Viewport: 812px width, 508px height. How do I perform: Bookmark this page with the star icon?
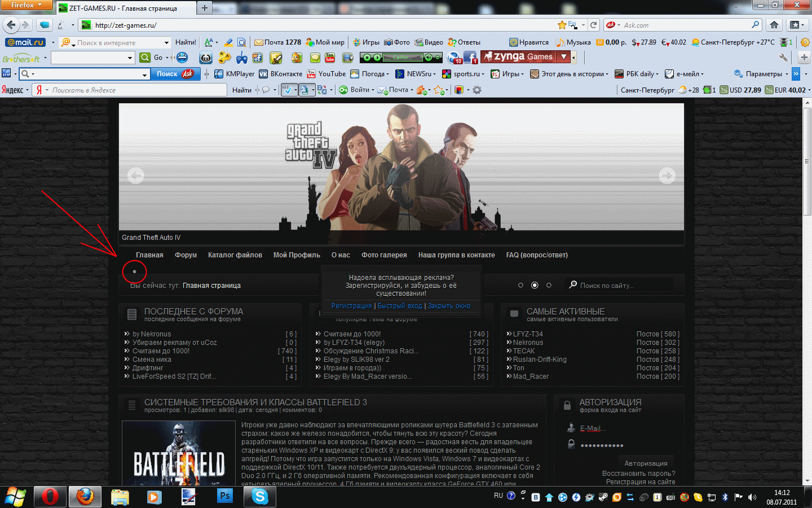click(x=562, y=25)
